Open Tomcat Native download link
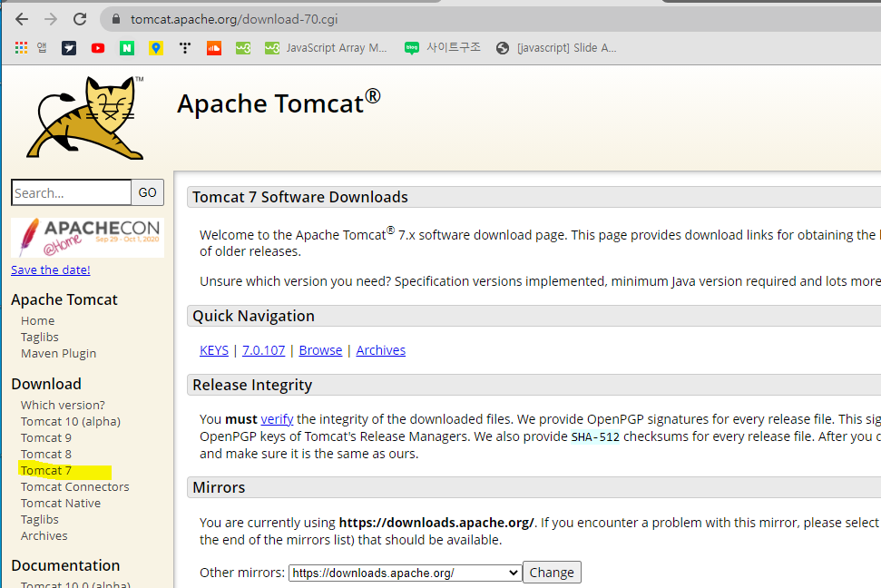The height and width of the screenshot is (588, 881). point(61,503)
